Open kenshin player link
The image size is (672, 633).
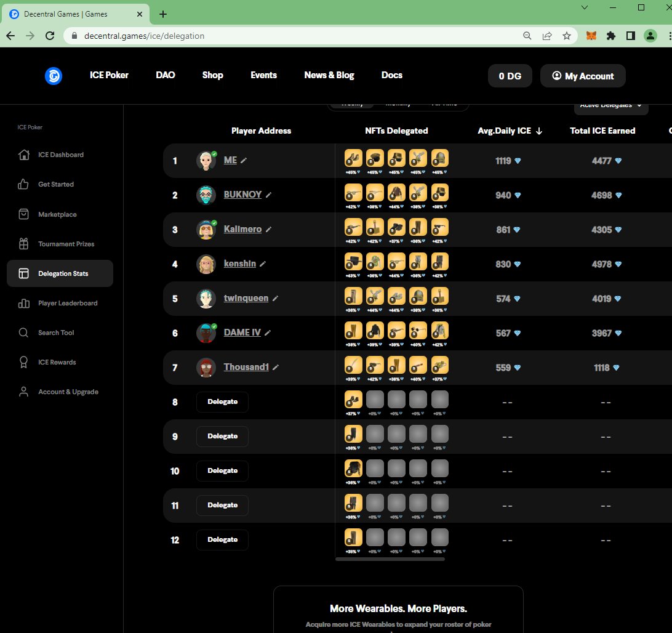coord(239,264)
